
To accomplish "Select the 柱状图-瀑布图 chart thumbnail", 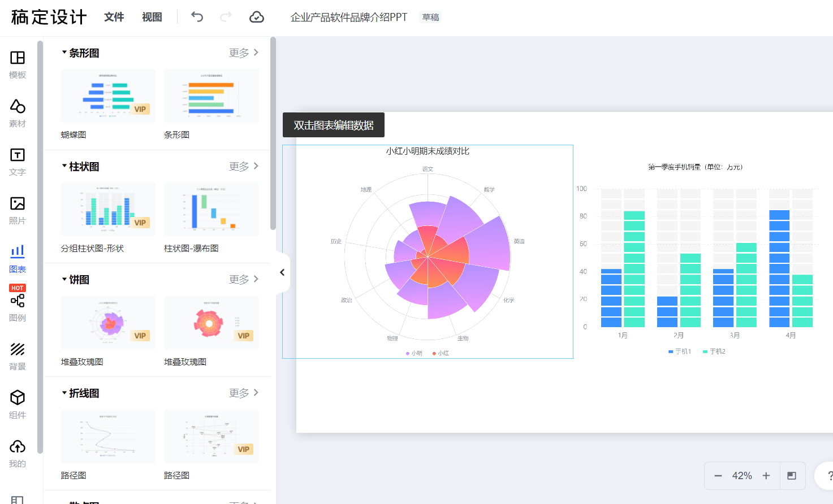I will (x=211, y=210).
